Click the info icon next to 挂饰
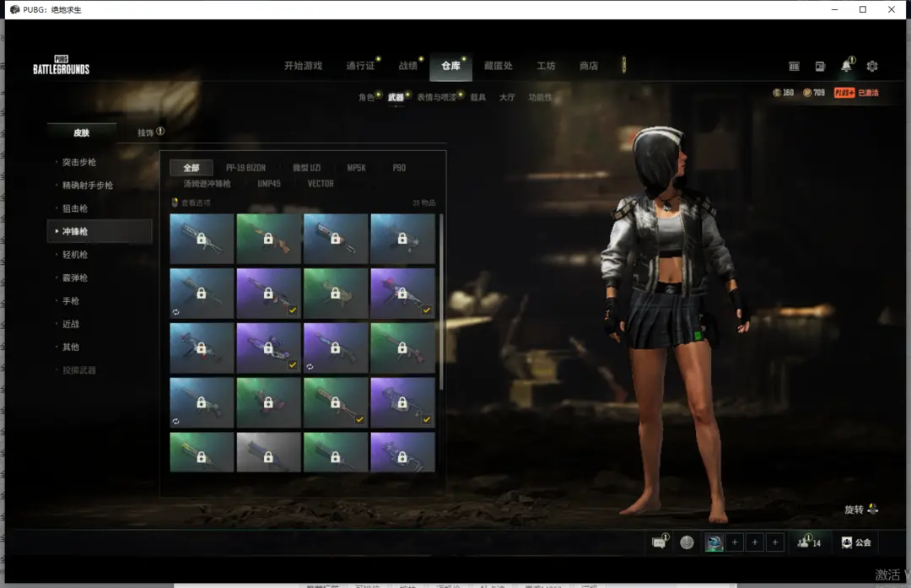The width and height of the screenshot is (911, 588). click(160, 132)
